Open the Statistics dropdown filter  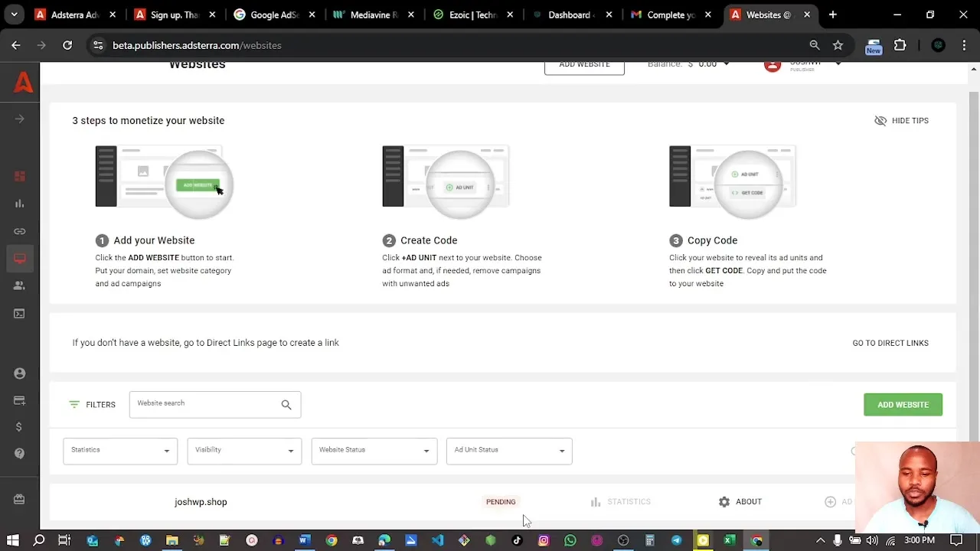120,451
